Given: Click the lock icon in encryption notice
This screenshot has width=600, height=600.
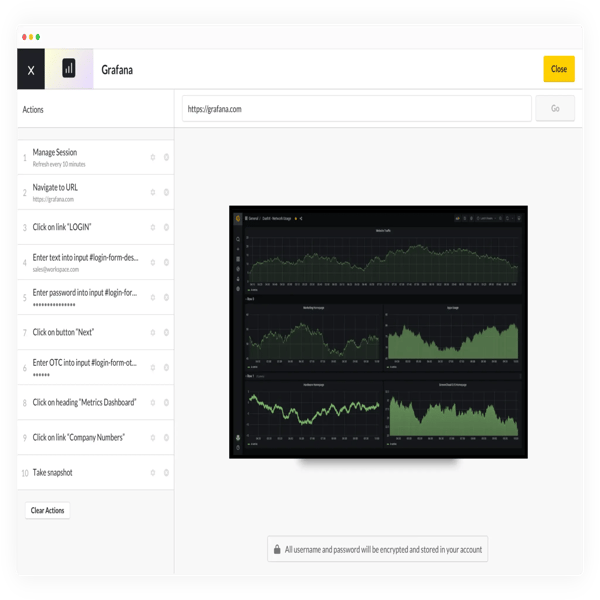Looking at the screenshot, I should pos(277,549).
